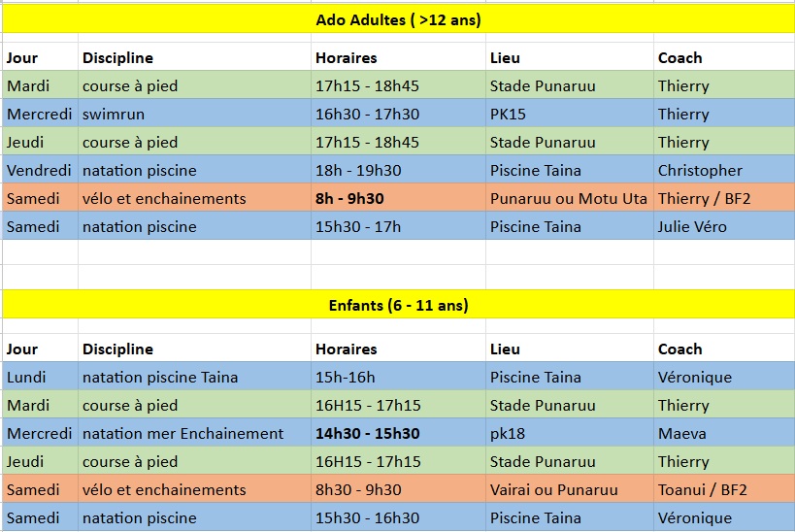Screen dimensions: 795x532
Task: Click the 'Lundi' day cell
Action: pos(40,377)
